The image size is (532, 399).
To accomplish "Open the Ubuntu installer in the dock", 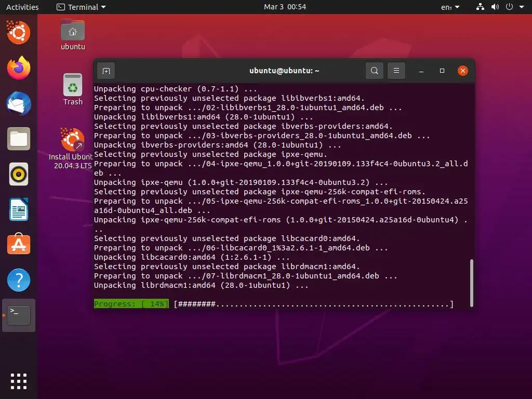I will click(19, 33).
